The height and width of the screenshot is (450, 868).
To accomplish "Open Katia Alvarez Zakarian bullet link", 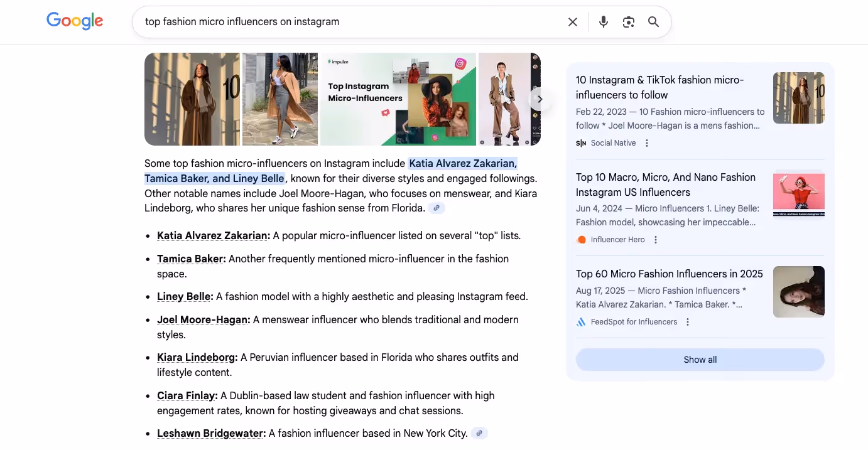I will [x=214, y=236].
